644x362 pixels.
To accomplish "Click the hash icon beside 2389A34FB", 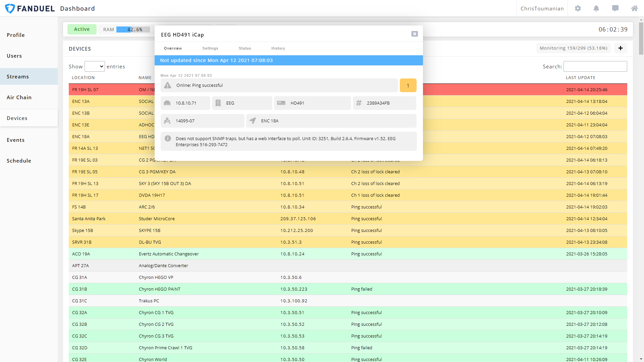I will click(359, 103).
